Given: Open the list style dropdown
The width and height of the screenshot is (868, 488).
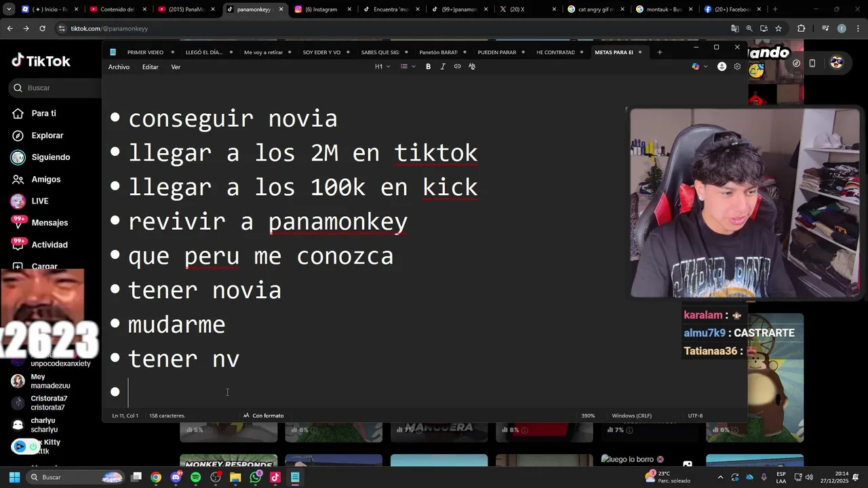Looking at the screenshot, I should 408,66.
